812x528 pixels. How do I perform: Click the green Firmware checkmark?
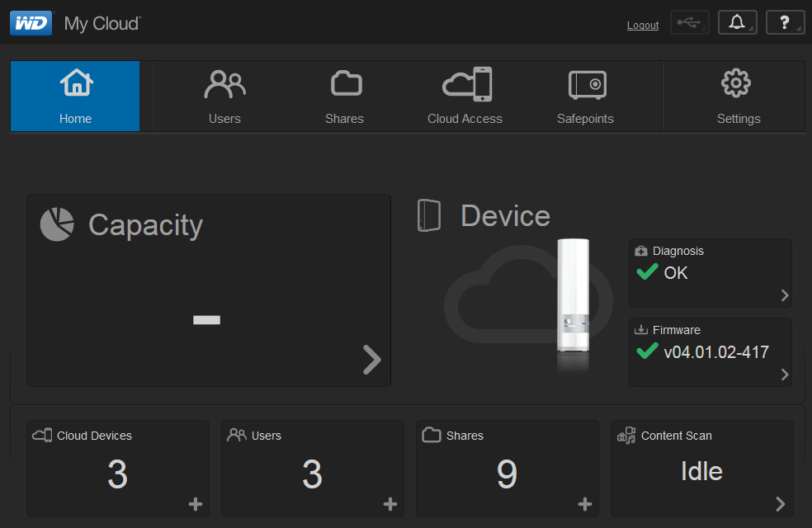[x=647, y=351]
